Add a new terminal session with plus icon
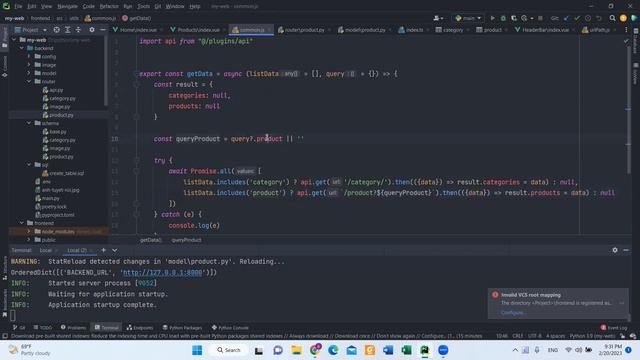 click(104, 250)
